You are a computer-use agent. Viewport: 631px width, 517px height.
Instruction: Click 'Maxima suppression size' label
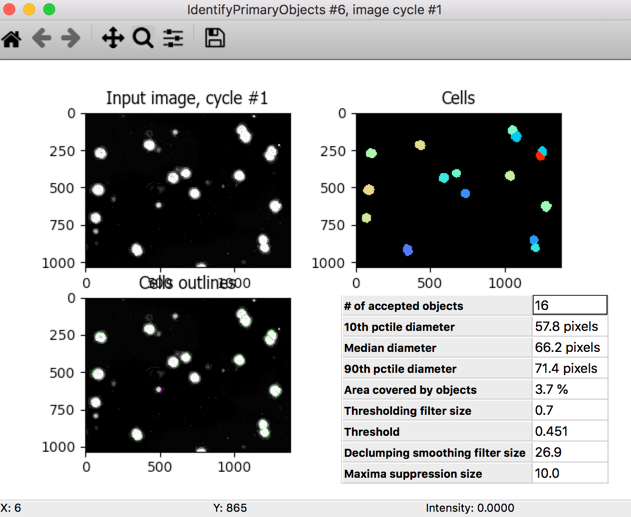click(413, 474)
